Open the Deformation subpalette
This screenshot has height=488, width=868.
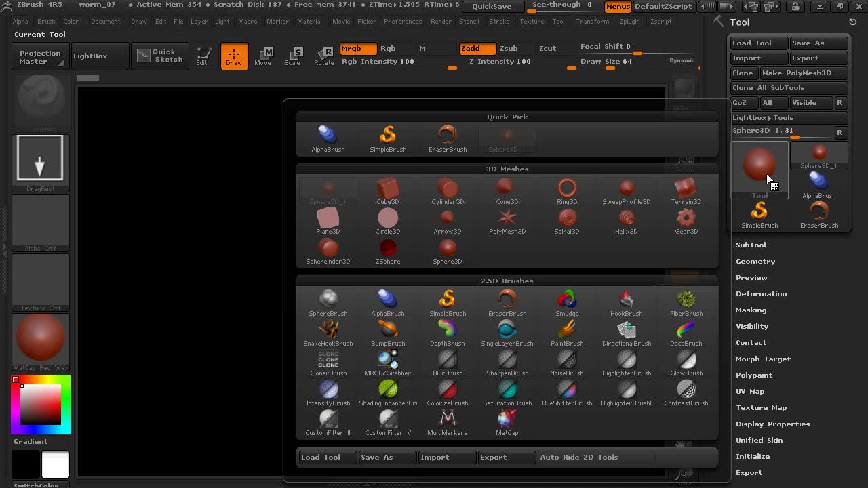[761, 294]
